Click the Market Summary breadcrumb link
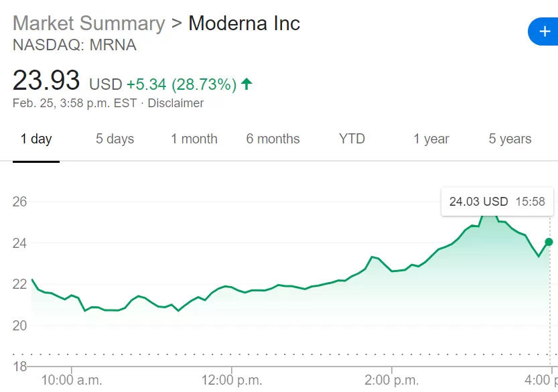The width and height of the screenshot is (558, 392). click(89, 23)
